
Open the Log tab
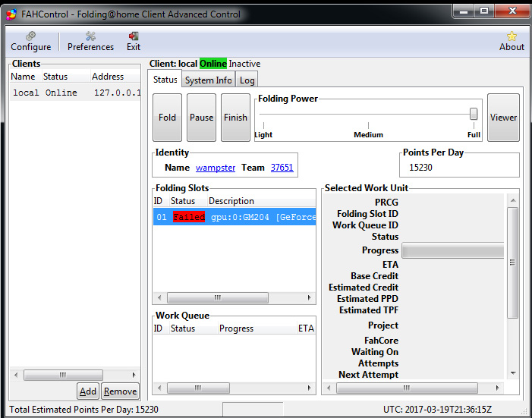click(247, 80)
